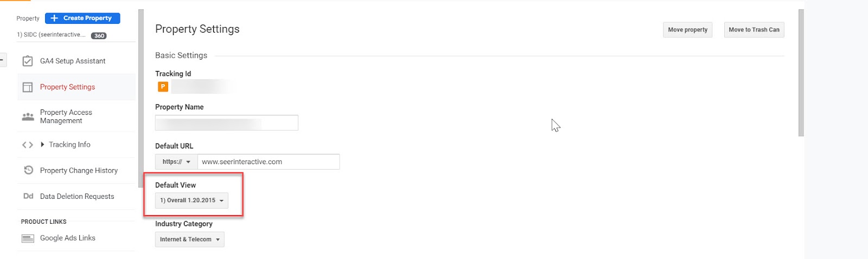Click the Property Change History clock icon
The height and width of the screenshot is (259, 868).
(x=28, y=170)
